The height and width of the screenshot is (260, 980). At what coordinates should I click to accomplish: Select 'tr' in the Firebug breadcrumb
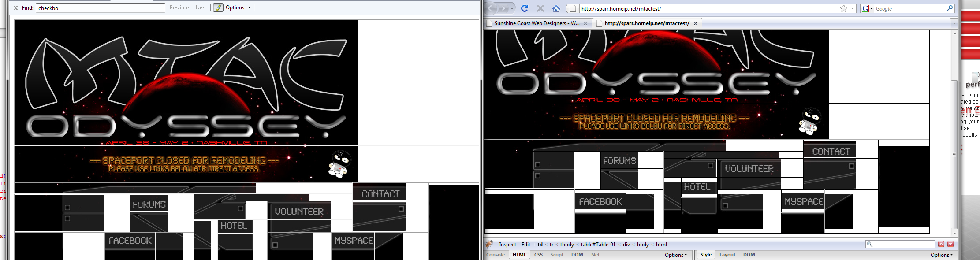click(551, 244)
